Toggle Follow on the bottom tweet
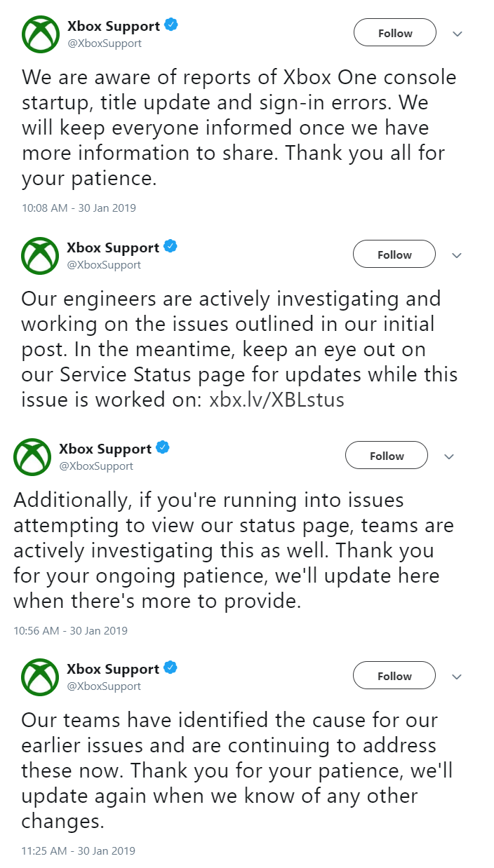This screenshot has width=494, height=868. point(394,675)
